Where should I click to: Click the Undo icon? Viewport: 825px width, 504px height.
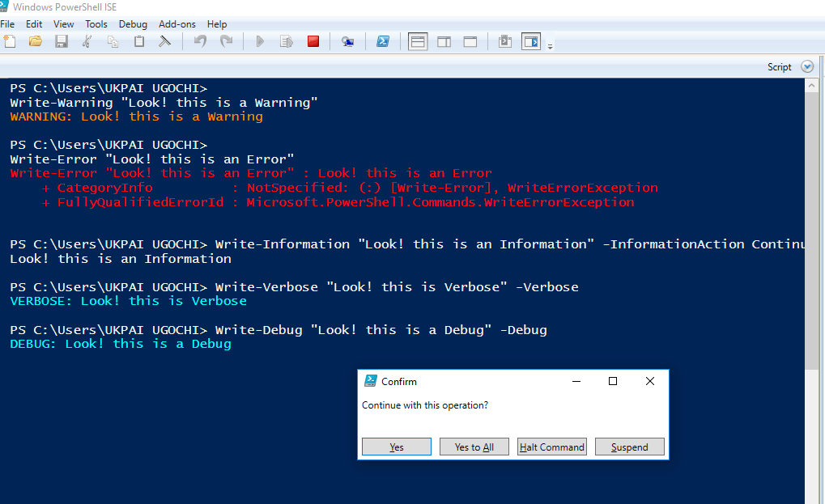(x=200, y=41)
